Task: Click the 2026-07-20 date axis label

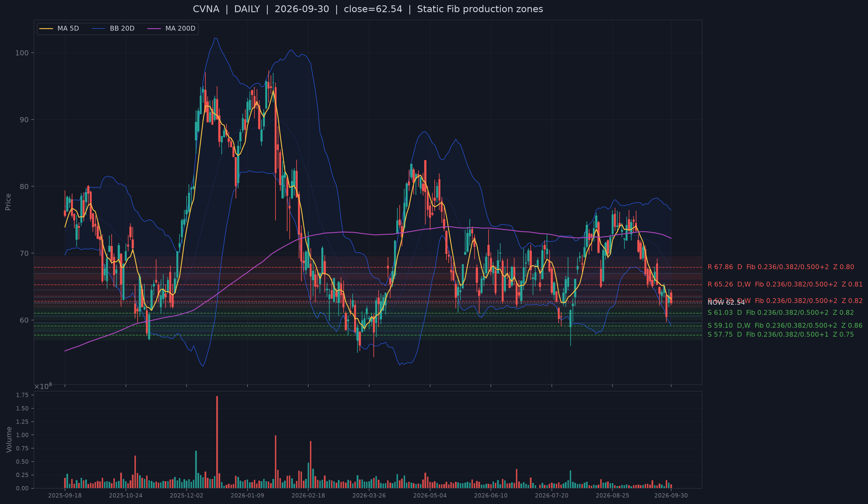Action: pyautogui.click(x=552, y=495)
